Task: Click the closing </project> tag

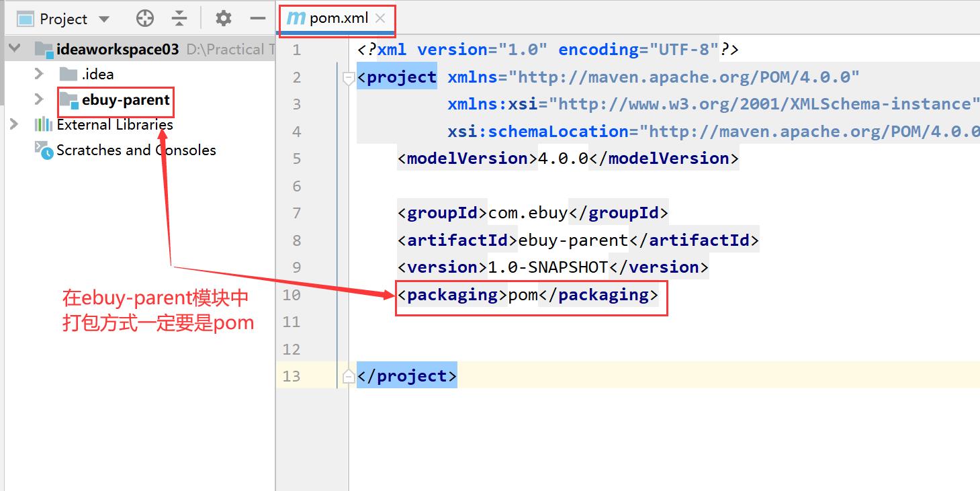Action: click(407, 376)
